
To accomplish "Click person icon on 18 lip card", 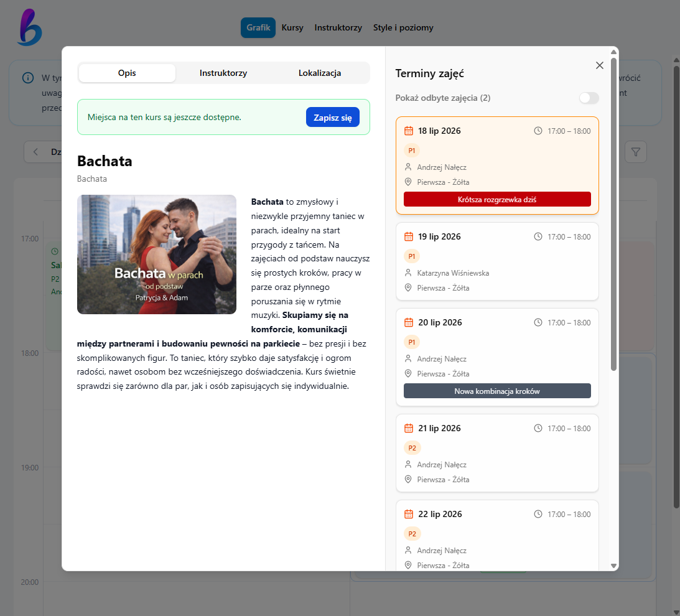I will pos(408,167).
